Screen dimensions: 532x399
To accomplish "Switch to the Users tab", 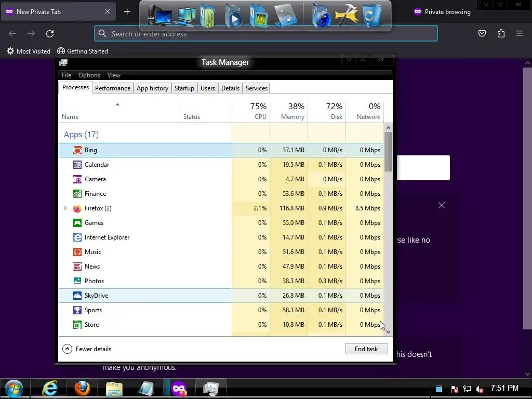I will click(208, 88).
